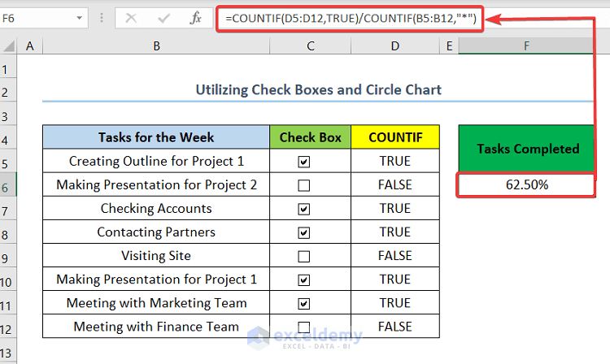Image resolution: width=610 pixels, height=364 pixels.
Task: Click the Visiting Site cell
Action: (156, 256)
